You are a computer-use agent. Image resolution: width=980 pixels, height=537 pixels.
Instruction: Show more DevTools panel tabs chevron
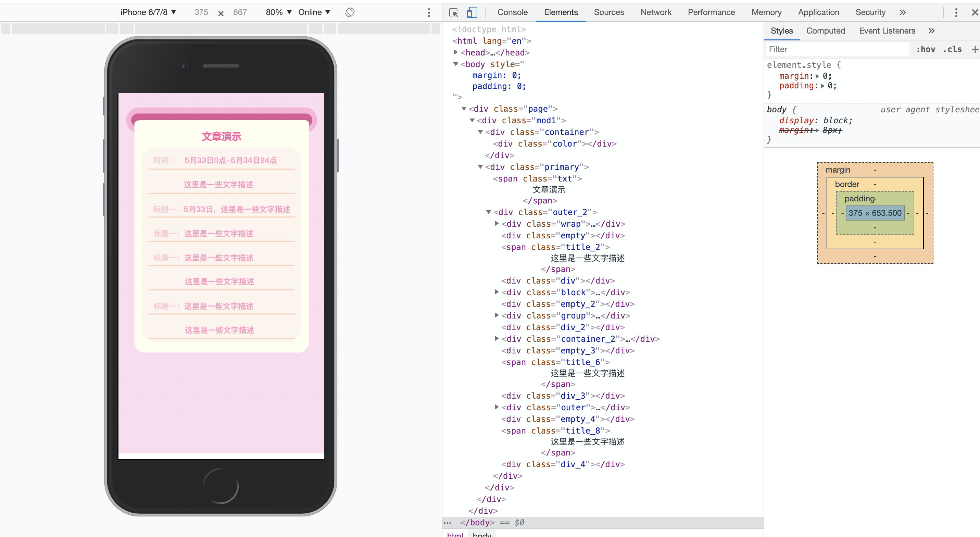click(902, 13)
